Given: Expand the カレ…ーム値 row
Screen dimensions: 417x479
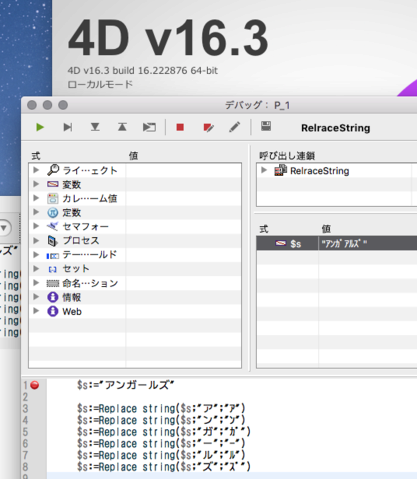Looking at the screenshot, I should pyautogui.click(x=36, y=198).
